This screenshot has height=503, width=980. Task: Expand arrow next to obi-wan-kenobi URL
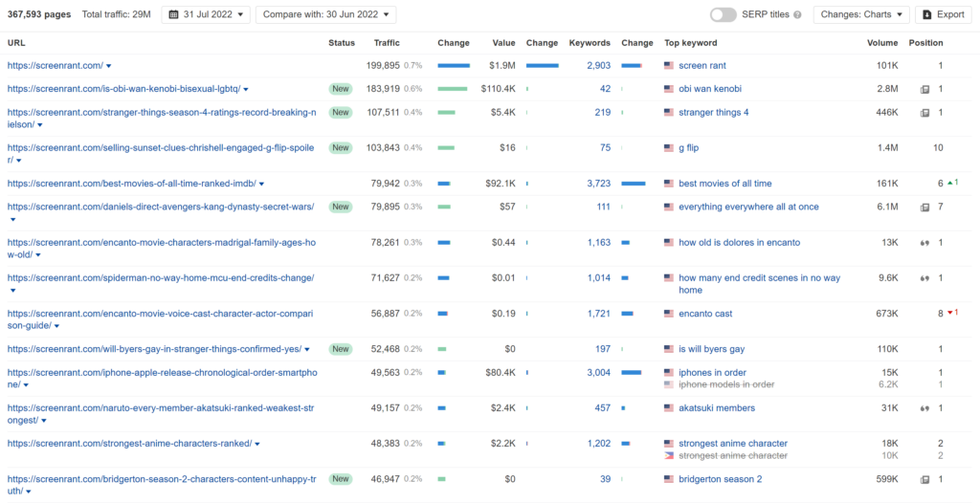click(x=246, y=90)
